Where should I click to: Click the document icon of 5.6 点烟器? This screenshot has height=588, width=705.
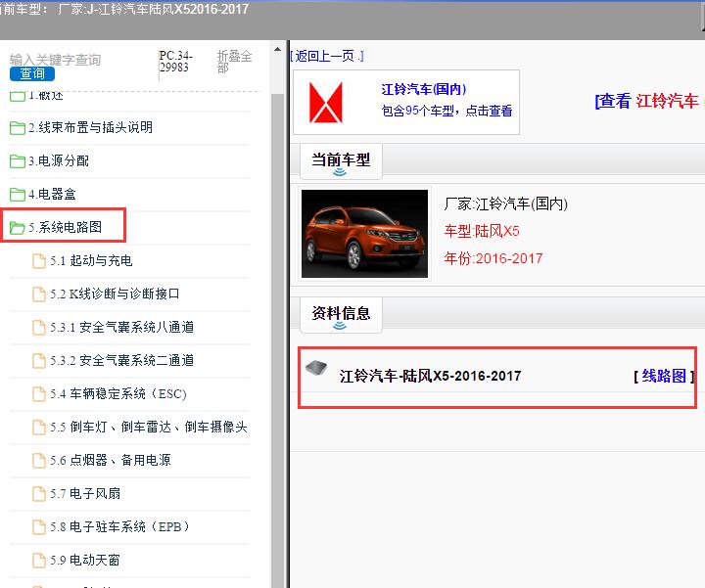(x=39, y=461)
